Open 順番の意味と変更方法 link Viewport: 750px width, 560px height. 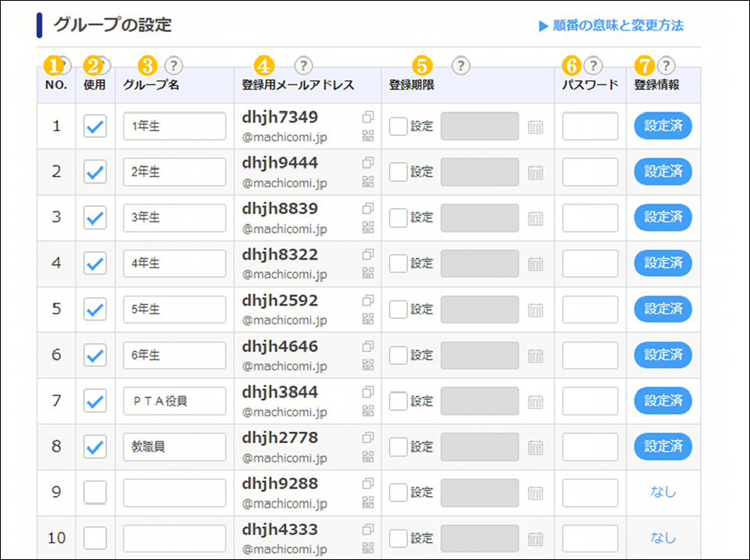(610, 26)
